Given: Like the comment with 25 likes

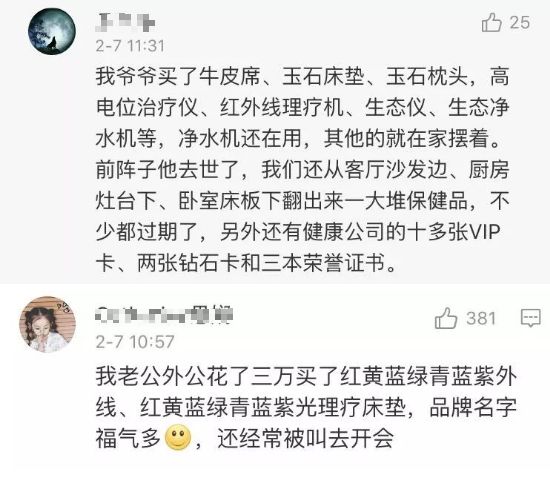Looking at the screenshot, I should point(491,23).
